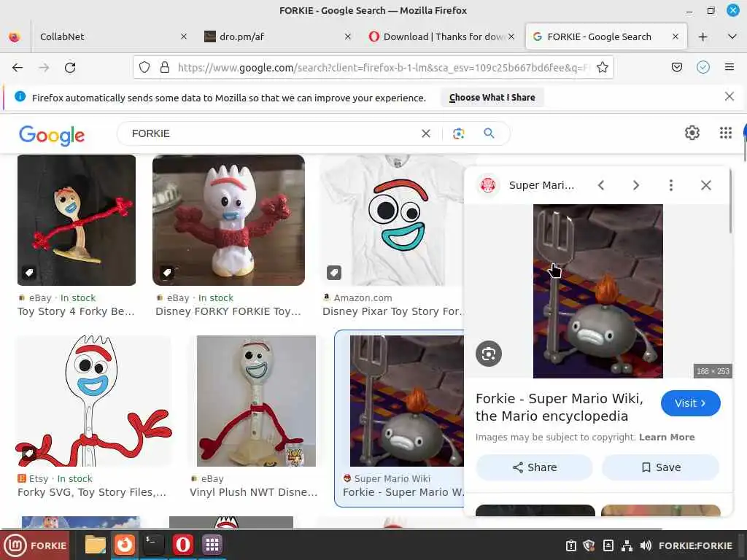Click Choose What I Share button
The height and width of the screenshot is (560, 747).
[x=492, y=97]
